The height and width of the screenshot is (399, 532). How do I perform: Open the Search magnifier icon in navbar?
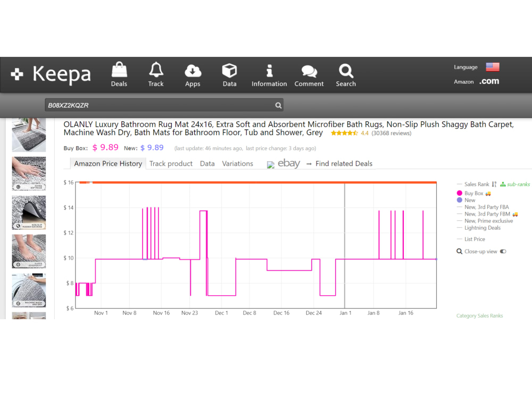346,71
